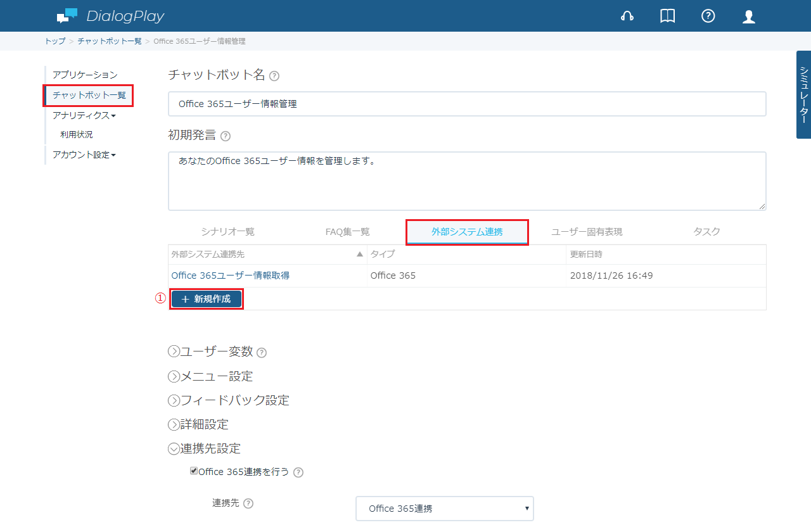Click help icon next to 初期発言
The height and width of the screenshot is (532, 811).
226,136
